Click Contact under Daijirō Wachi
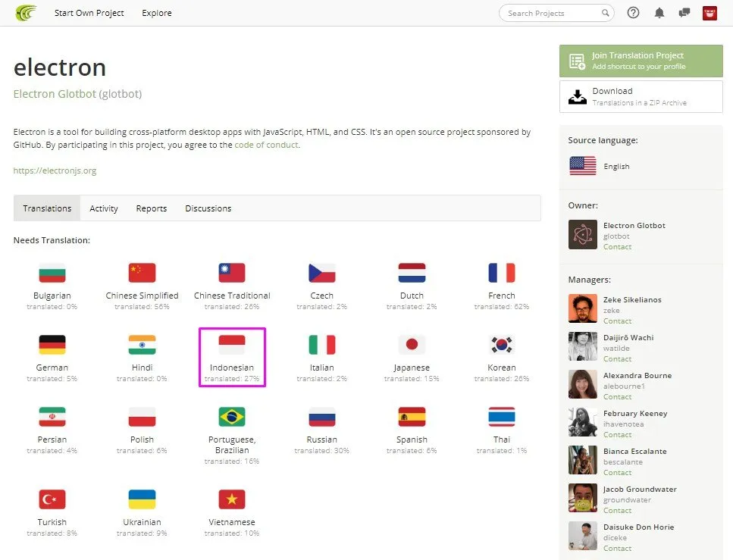The image size is (733, 560). [x=617, y=359]
